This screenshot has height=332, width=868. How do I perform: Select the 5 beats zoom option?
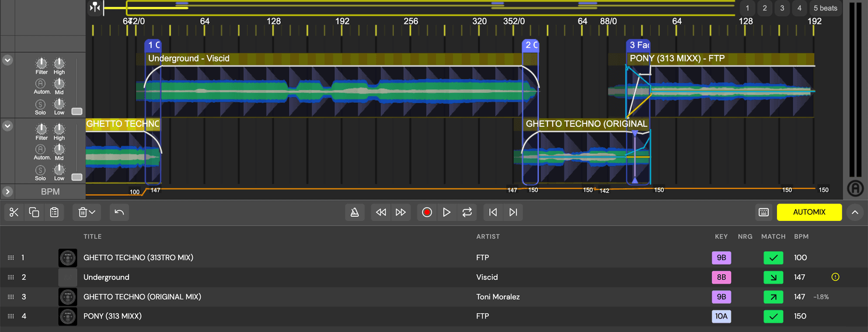825,8
